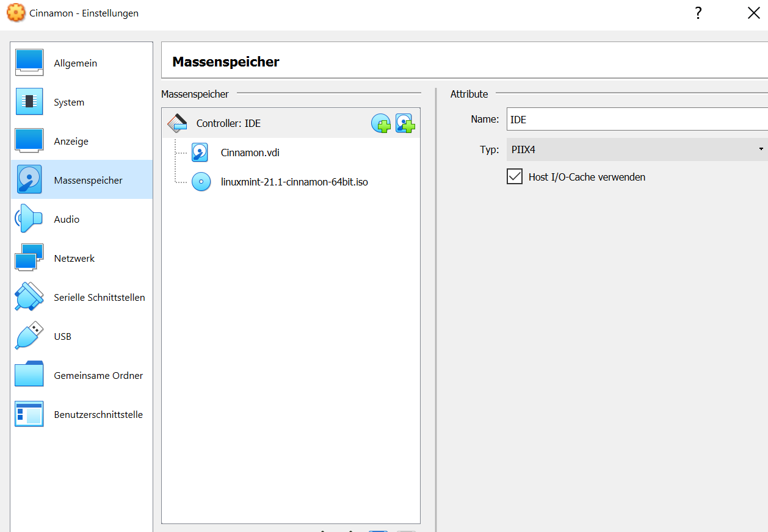
Task: Open the System settings category
Action: click(82, 102)
